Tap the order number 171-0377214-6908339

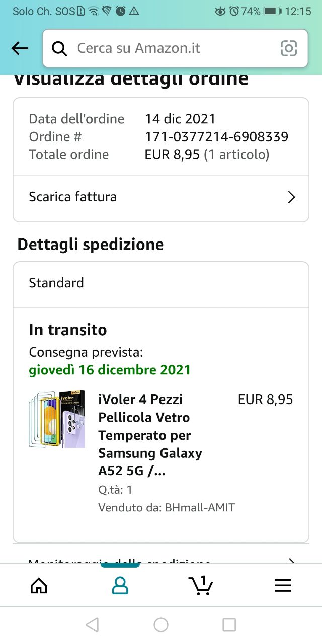(x=216, y=137)
